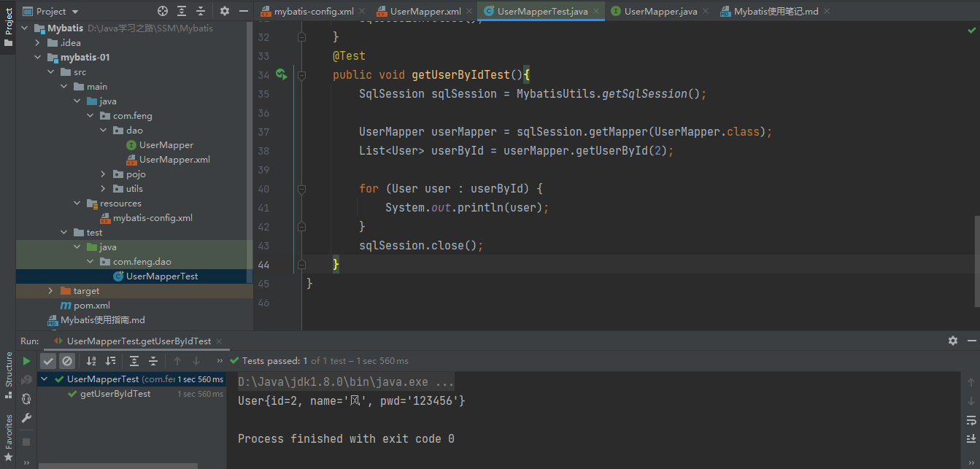
Task: Click the run test gutter icon on line 34
Action: [x=281, y=74]
